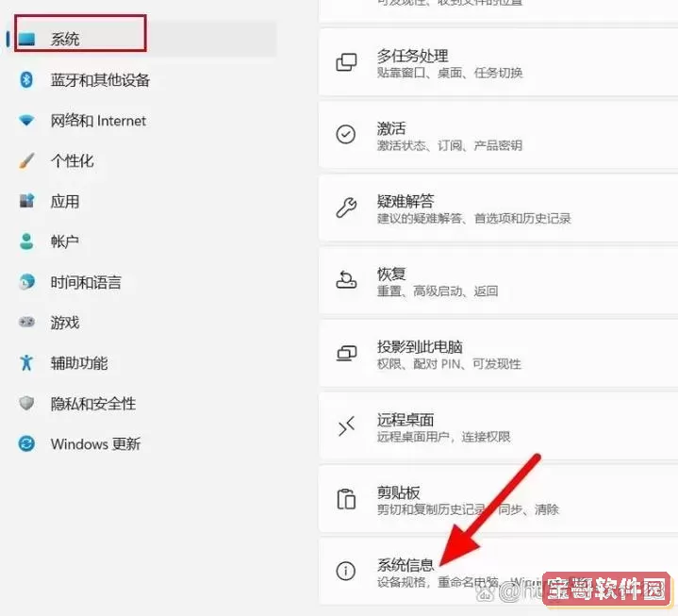Select 辅助功能 in sidebar
The height and width of the screenshot is (616, 678).
coord(79,363)
